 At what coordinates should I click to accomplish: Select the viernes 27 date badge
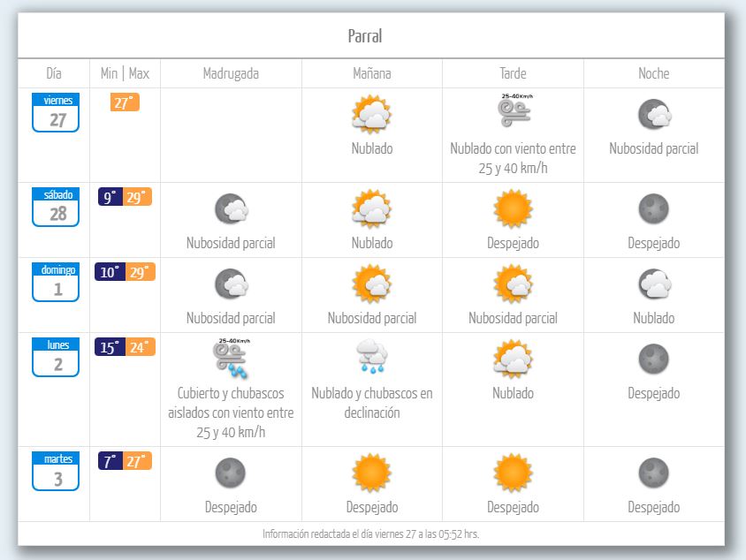coord(56,112)
